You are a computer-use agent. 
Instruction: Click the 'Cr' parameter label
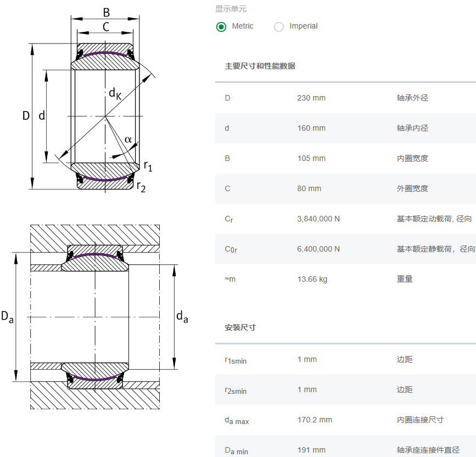tap(229, 219)
